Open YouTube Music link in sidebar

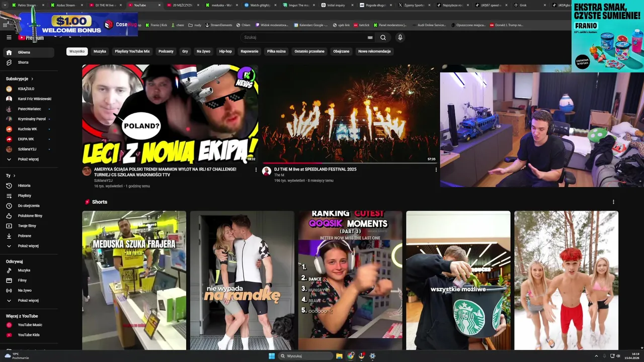(x=29, y=325)
